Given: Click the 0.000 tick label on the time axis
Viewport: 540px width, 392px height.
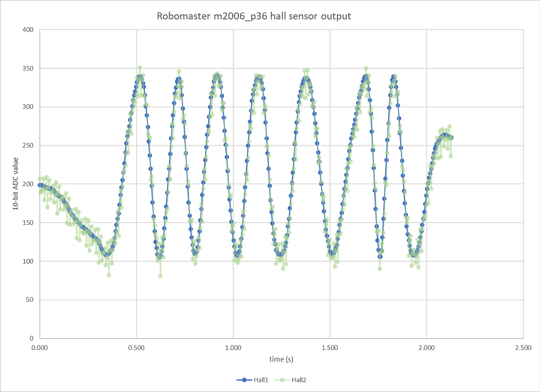Looking at the screenshot, I should click(x=40, y=347).
